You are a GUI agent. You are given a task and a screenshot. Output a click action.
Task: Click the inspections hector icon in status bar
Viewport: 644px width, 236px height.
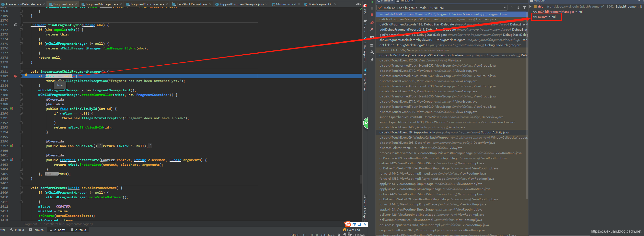(345, 235)
